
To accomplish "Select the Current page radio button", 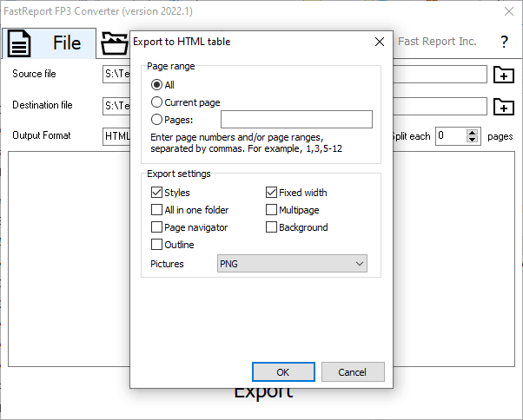I will click(x=156, y=102).
